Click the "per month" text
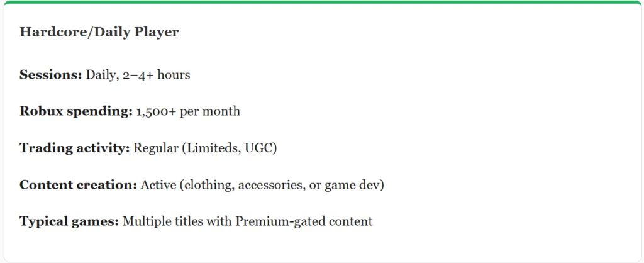 (211, 111)
